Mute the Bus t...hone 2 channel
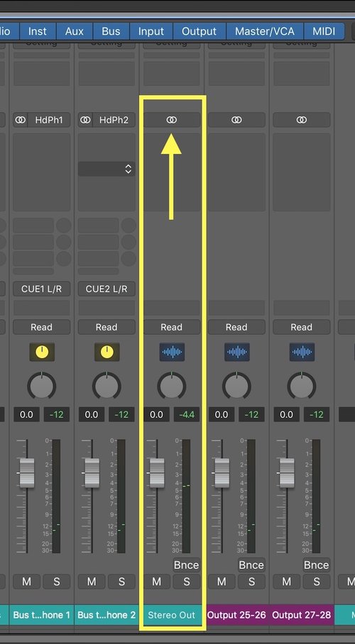This screenshot has height=644, width=355. (92, 581)
